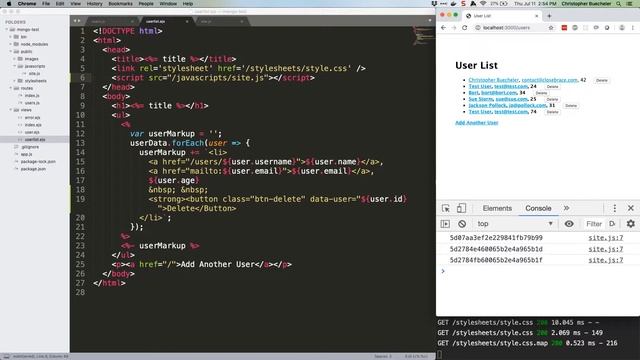
Task: Open a new Chrome tab
Action: coord(549,16)
